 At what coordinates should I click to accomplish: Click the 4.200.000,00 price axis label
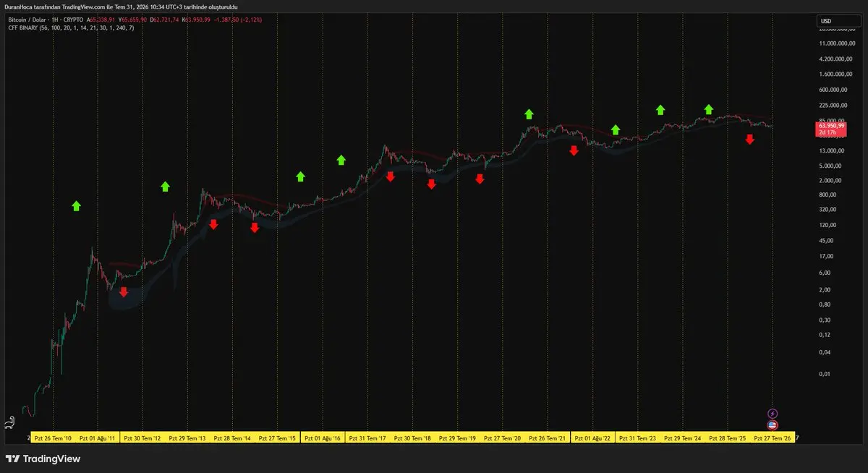(x=834, y=59)
